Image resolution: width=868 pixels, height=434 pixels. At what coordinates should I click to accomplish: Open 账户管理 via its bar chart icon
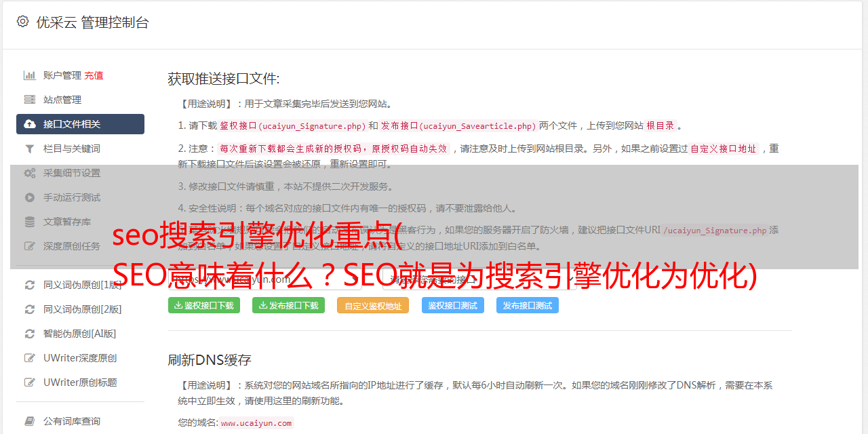[x=30, y=75]
